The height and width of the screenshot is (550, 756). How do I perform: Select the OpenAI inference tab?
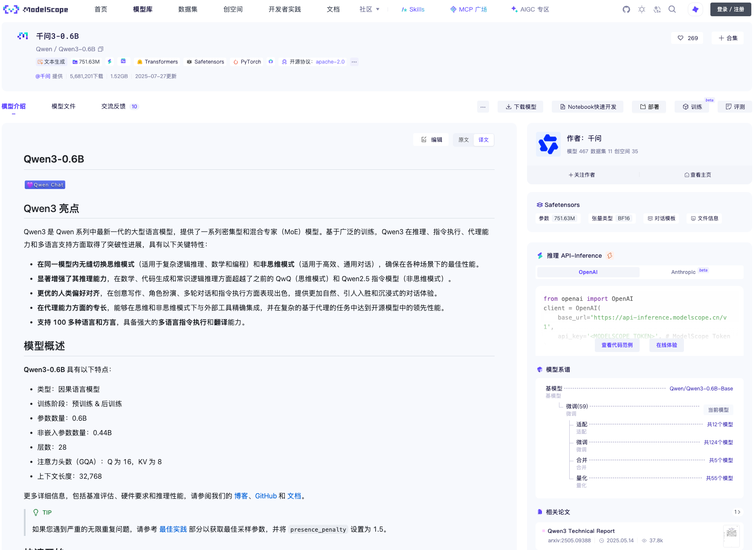click(588, 272)
